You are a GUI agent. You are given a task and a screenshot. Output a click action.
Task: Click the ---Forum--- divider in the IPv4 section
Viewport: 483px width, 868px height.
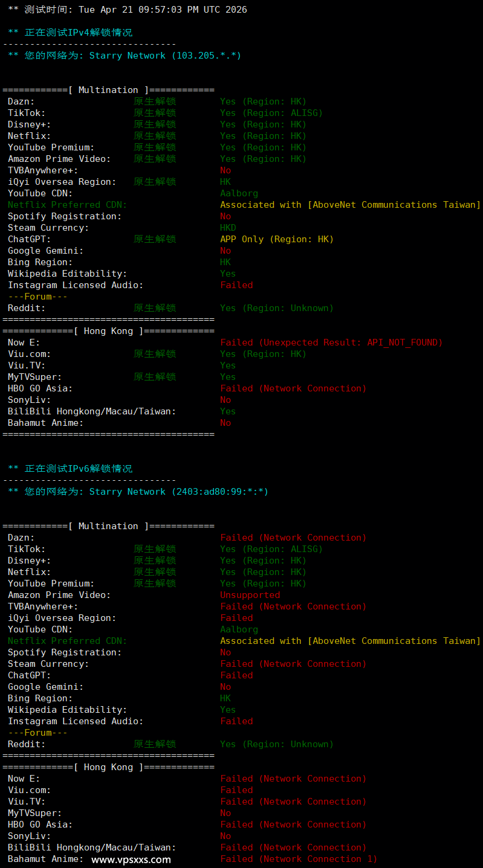[37, 297]
